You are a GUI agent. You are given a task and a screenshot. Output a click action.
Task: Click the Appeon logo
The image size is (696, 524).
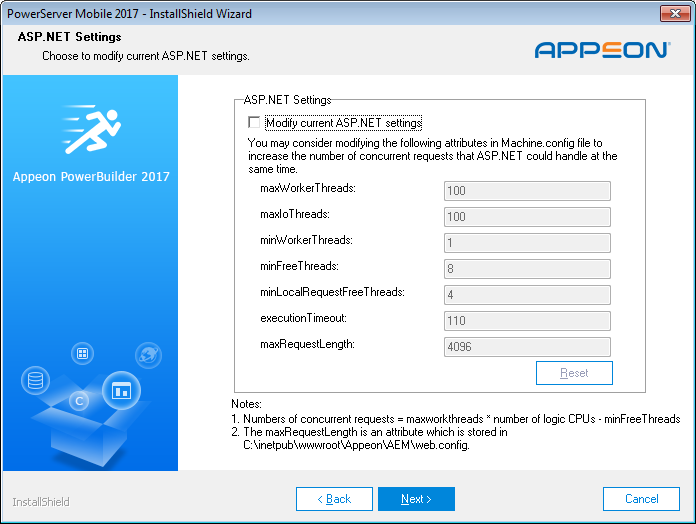click(602, 50)
